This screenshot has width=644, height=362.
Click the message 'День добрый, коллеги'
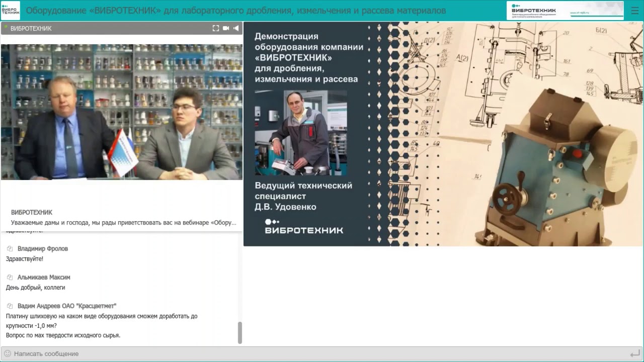coord(35,288)
